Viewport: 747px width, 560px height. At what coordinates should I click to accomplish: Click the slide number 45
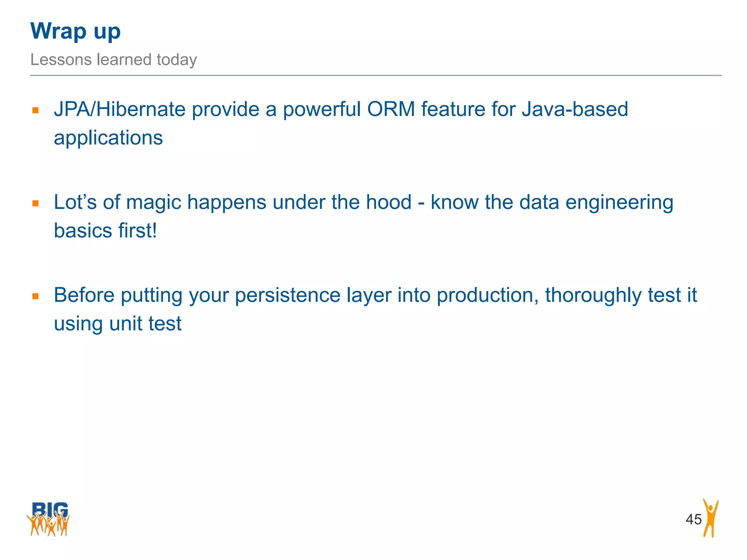(x=693, y=519)
